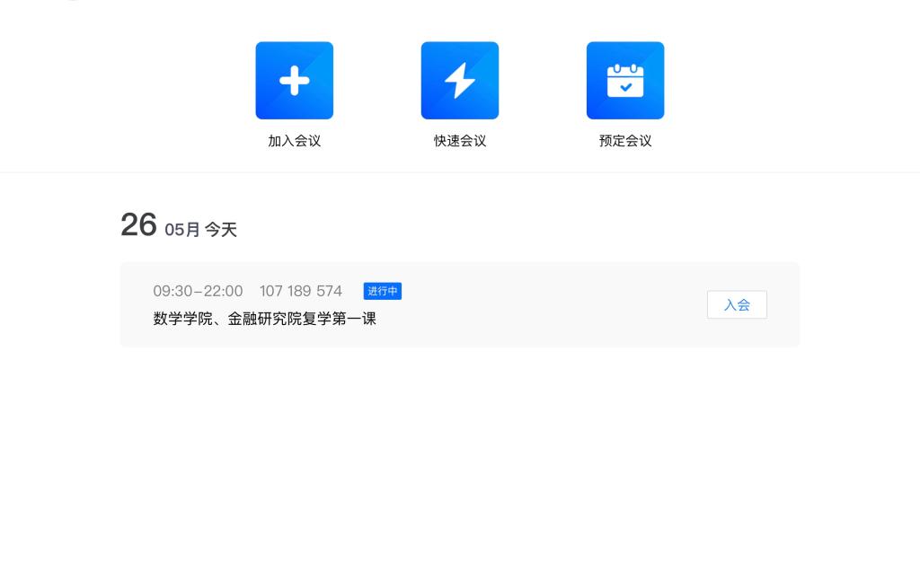Click the 今天 today label
The image size is (920, 588).
tap(221, 230)
